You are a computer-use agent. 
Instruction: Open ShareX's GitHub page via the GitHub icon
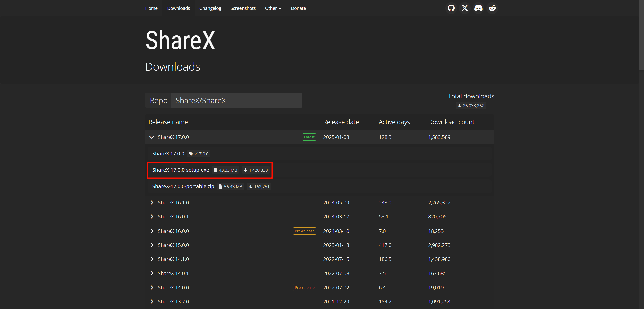[451, 8]
